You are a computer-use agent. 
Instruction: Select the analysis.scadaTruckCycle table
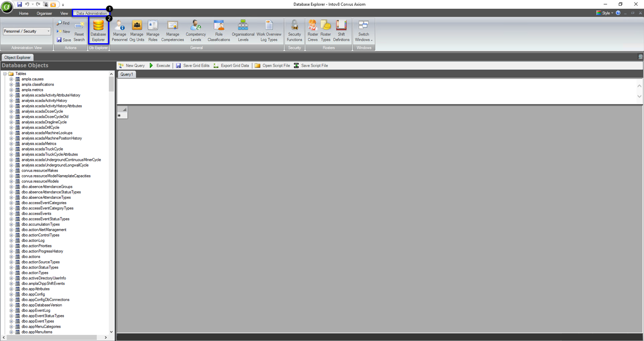42,149
